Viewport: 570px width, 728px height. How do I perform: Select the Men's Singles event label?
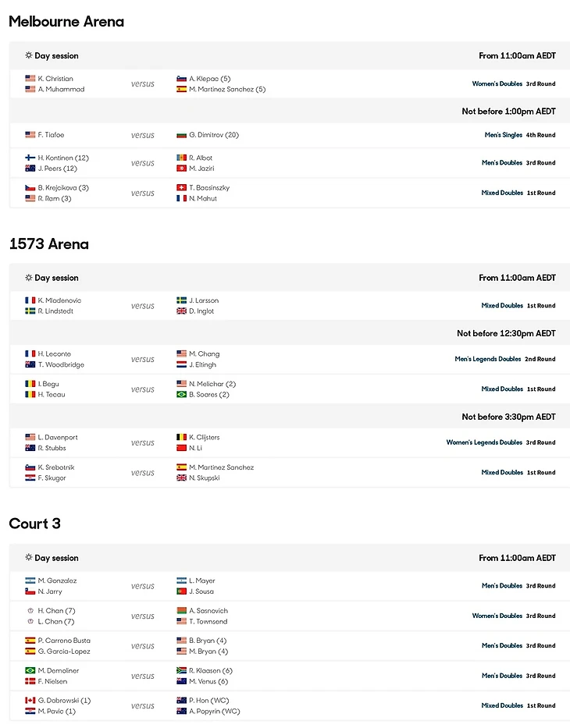(x=503, y=135)
